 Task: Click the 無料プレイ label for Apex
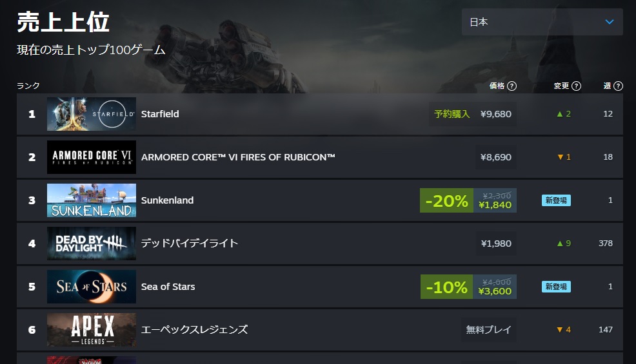pyautogui.click(x=488, y=330)
